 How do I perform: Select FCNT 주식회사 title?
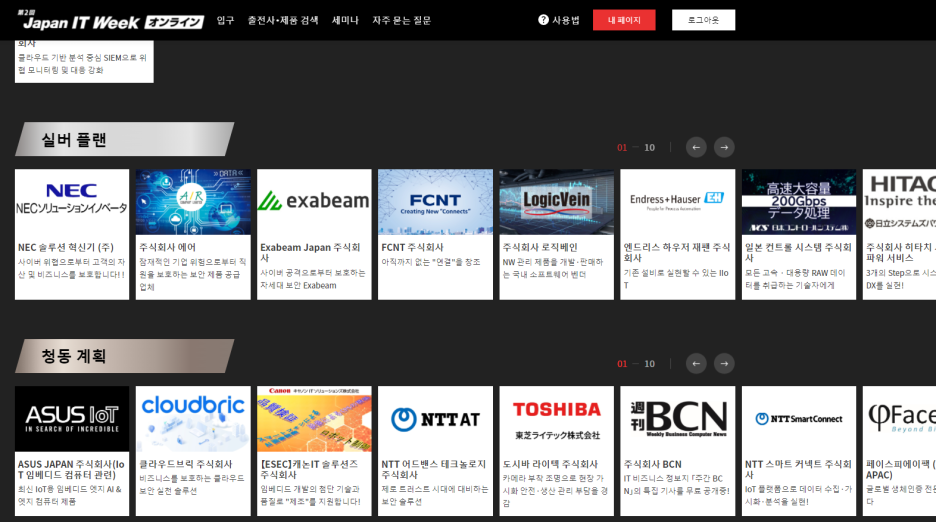(412, 247)
